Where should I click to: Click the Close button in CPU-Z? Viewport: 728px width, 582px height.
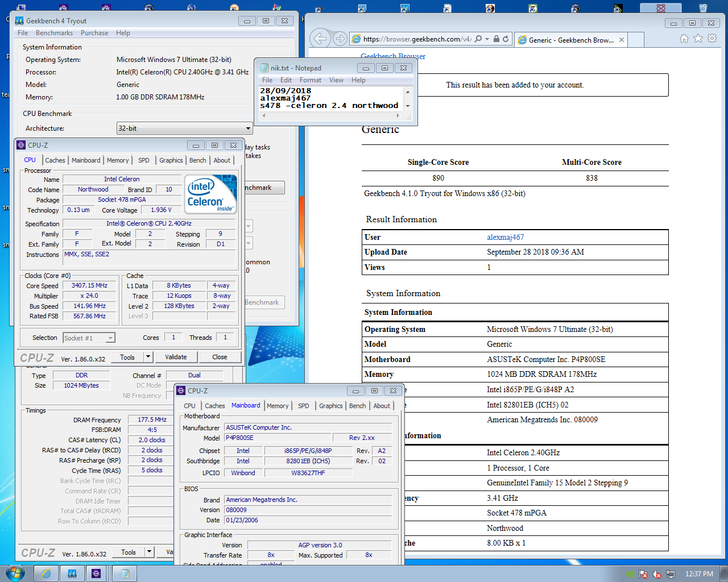pyautogui.click(x=220, y=357)
